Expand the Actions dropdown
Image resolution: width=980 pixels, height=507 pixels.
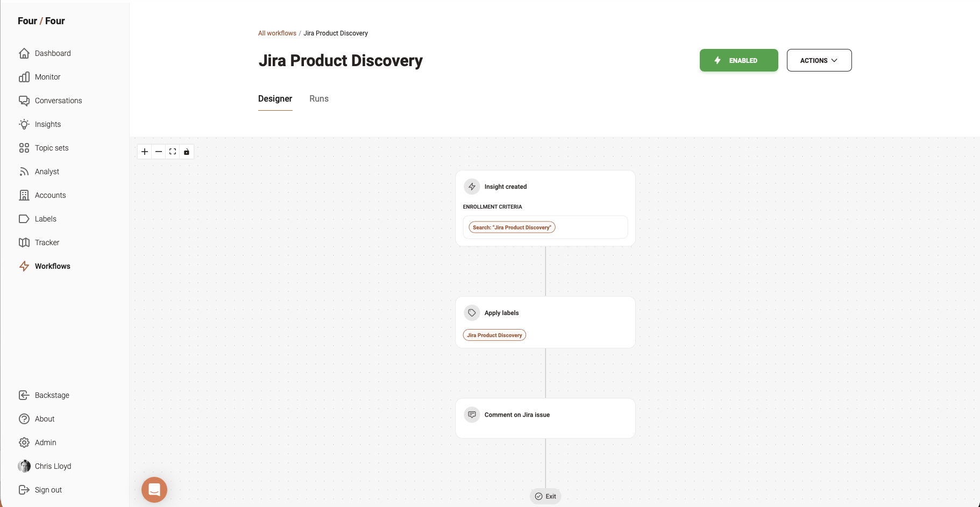pyautogui.click(x=819, y=60)
